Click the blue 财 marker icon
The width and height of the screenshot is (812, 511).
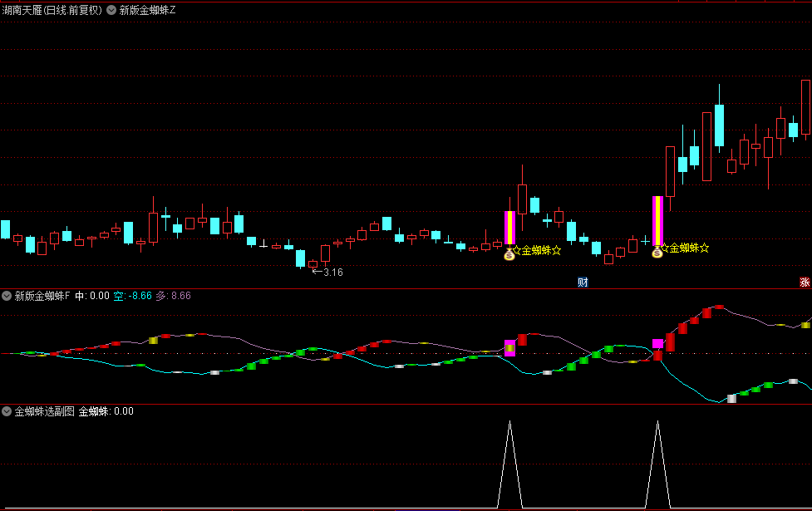click(x=583, y=283)
